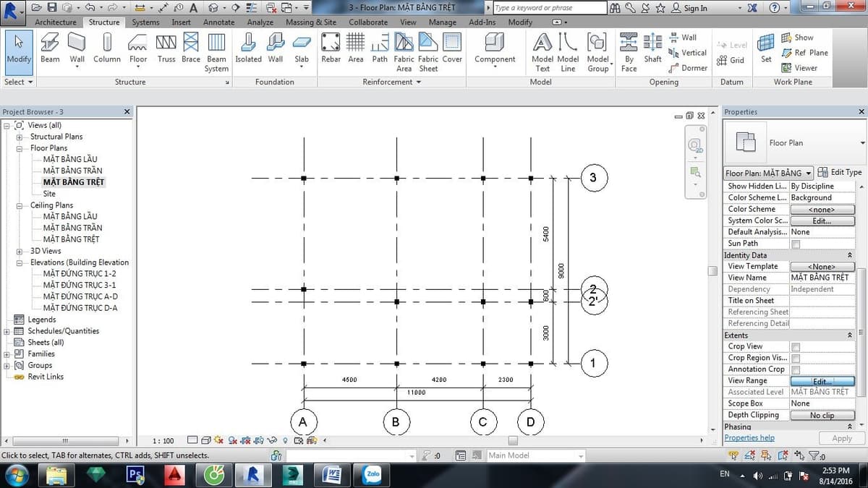Choose the Shaft opening tool
868x488 pixels.
pyautogui.click(x=652, y=48)
